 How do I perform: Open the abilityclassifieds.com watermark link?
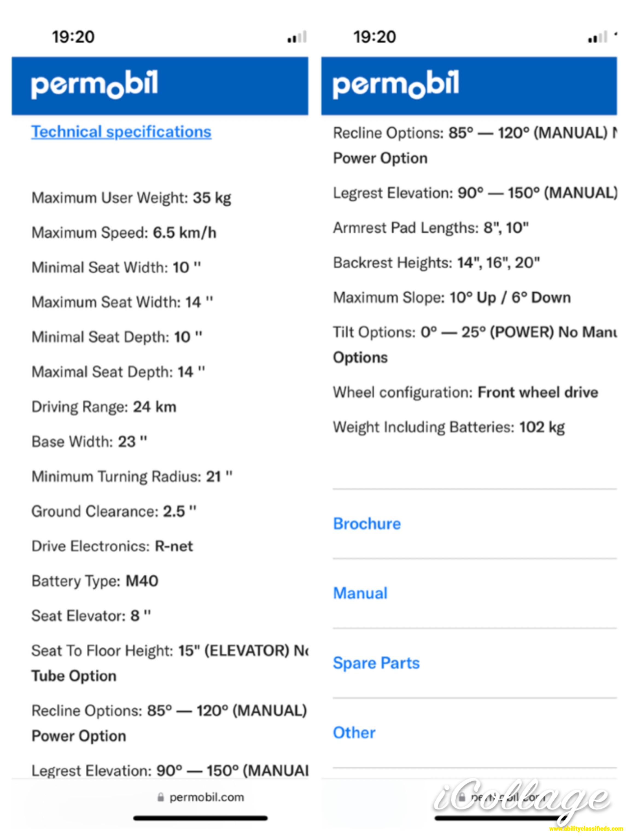(x=586, y=829)
